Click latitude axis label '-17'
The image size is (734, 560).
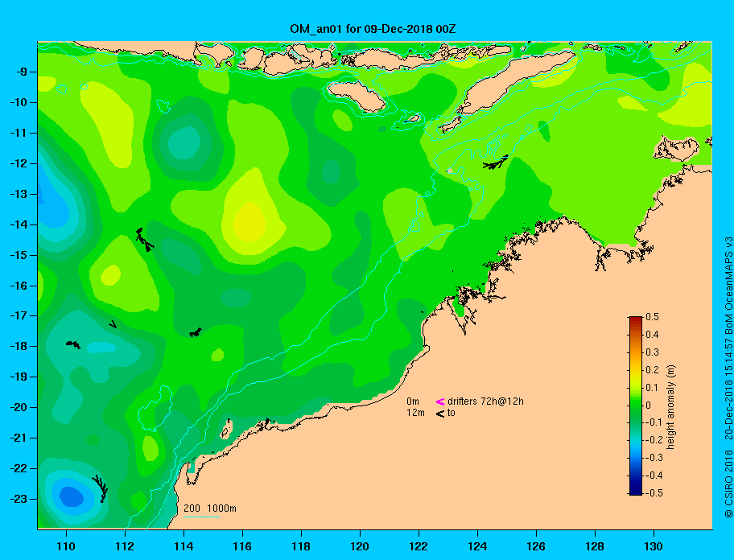pyautogui.click(x=20, y=316)
